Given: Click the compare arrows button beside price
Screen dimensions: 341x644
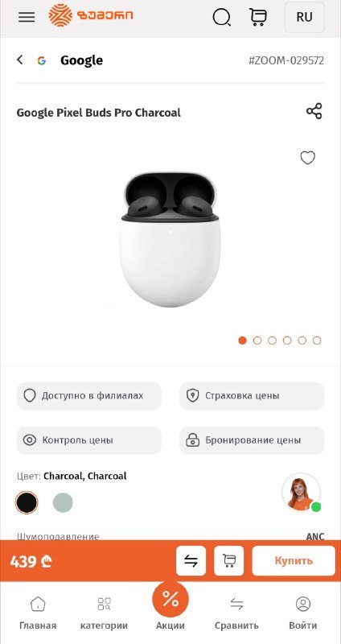Looking at the screenshot, I should [191, 560].
